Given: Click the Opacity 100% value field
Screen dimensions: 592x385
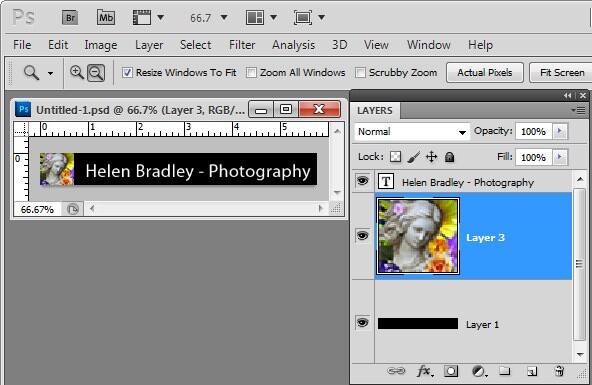Looking at the screenshot, I should pyautogui.click(x=533, y=131).
